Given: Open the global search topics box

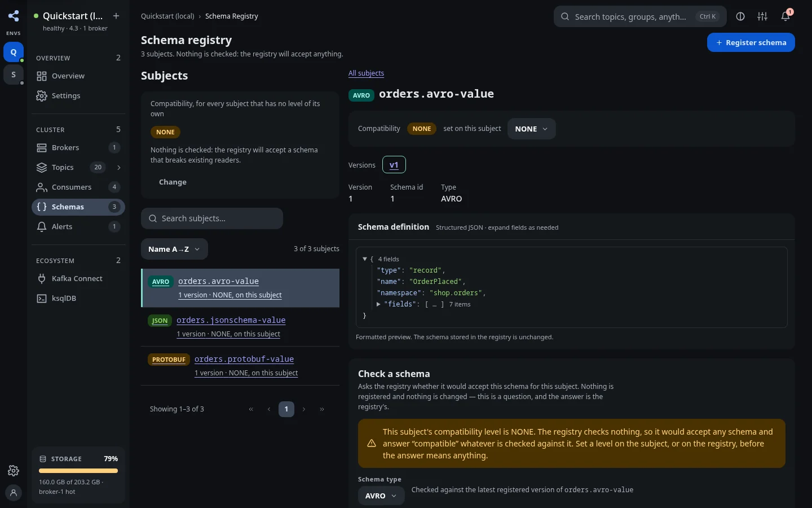Looking at the screenshot, I should tap(640, 16).
